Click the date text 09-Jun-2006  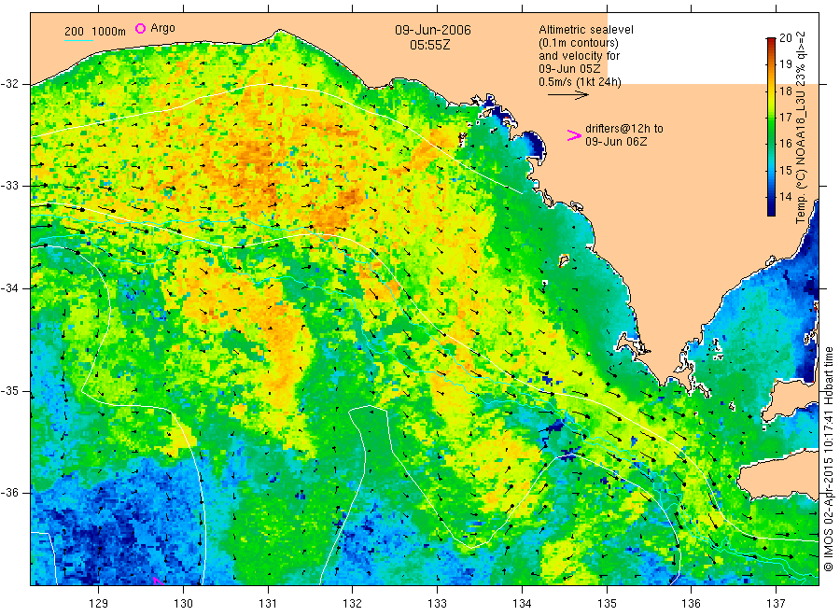(433, 30)
